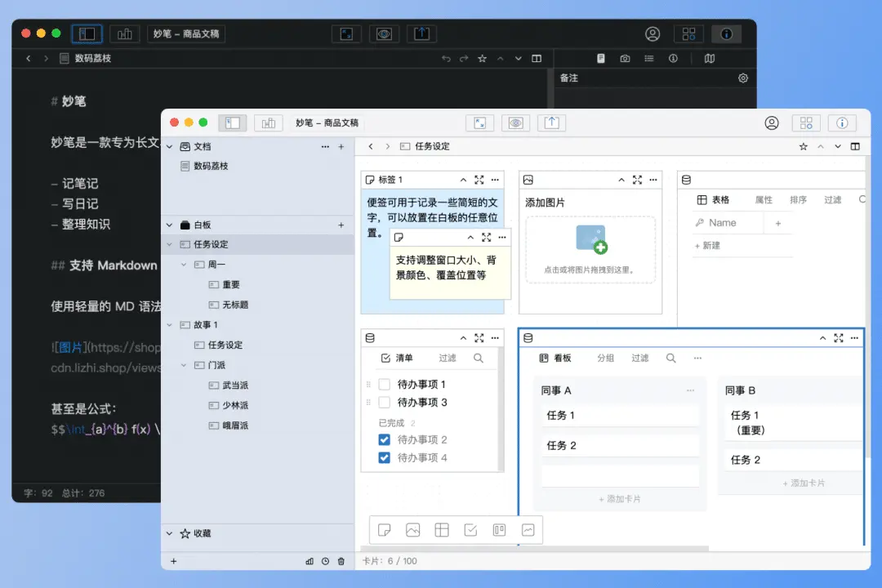Collapse the 收藏 section chevron
This screenshot has width=882, height=588.
tap(169, 533)
